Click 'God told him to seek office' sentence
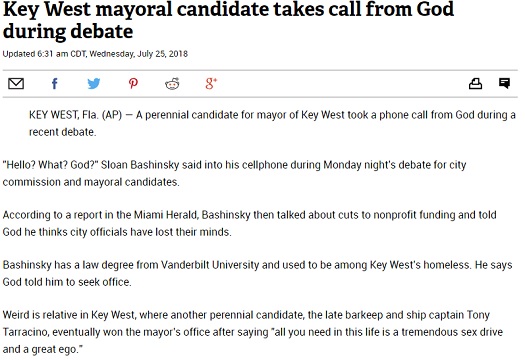Screen dimensions: 525x360 point(67,282)
